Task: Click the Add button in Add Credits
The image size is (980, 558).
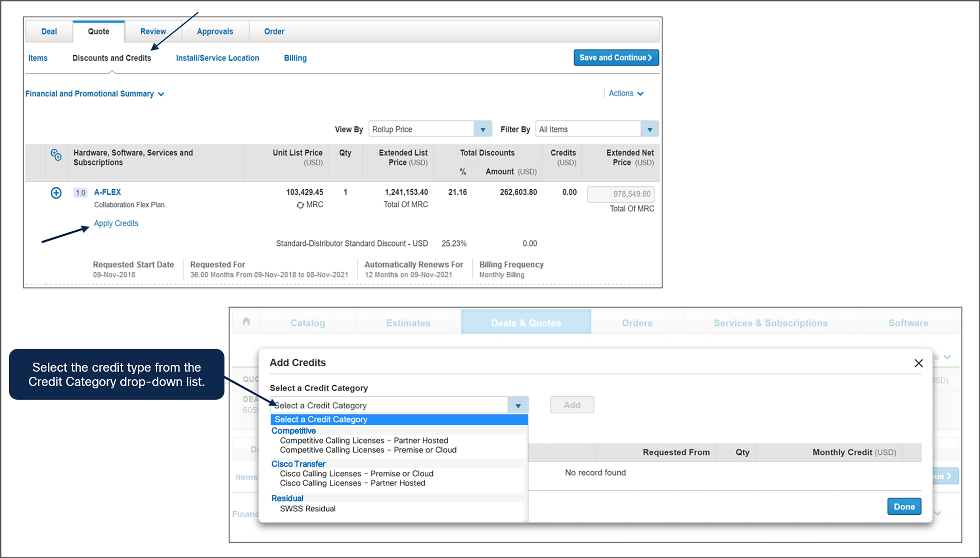Action: pos(572,405)
